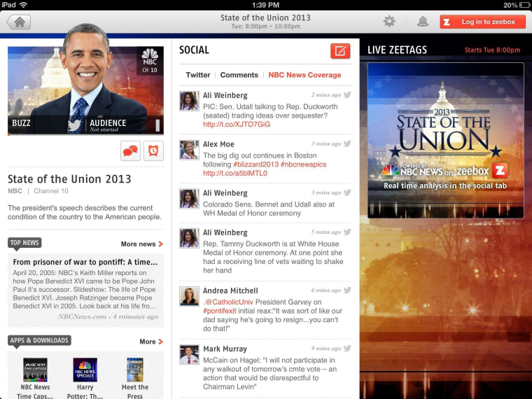Viewport: 532px width, 399px height.
Task: Open Meet the Press app thumbnail
Action: [135, 370]
